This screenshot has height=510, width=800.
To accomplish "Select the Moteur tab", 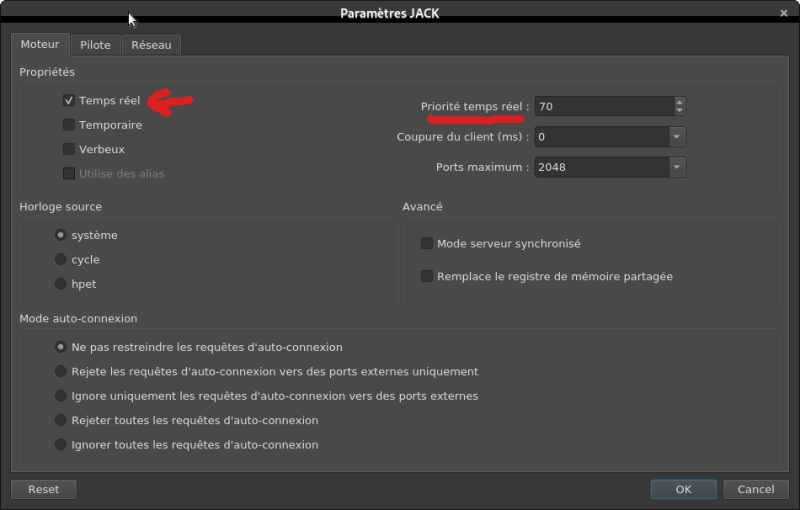I will (x=40, y=45).
